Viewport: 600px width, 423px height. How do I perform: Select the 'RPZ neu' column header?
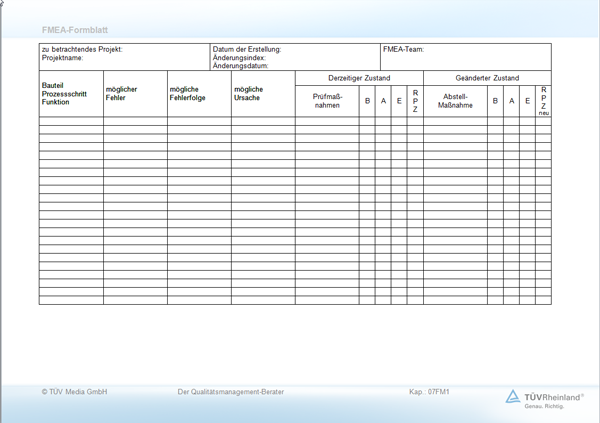point(543,101)
